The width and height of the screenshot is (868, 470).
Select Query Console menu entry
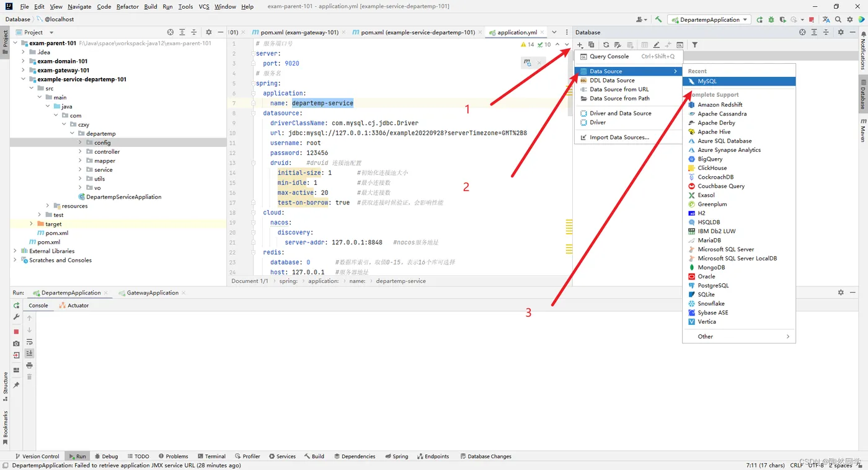coord(628,56)
